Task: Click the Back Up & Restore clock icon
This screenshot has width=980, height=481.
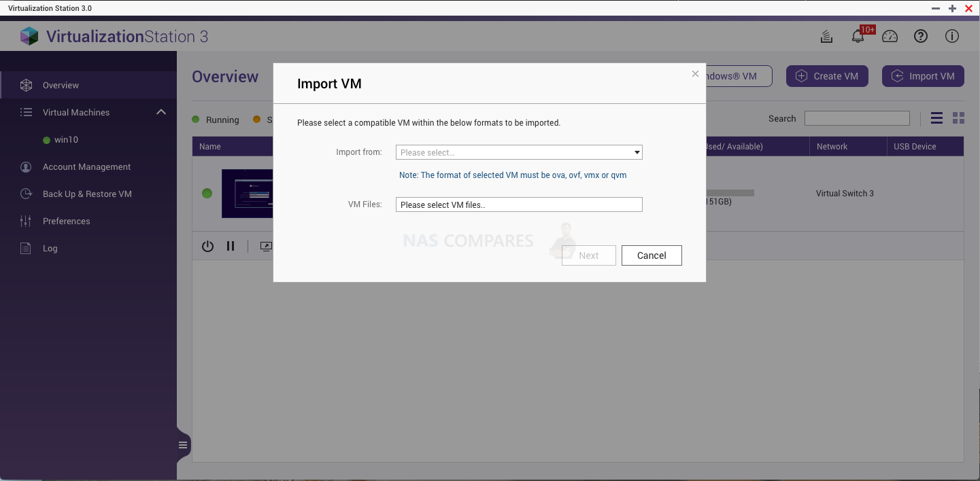Action: click(26, 194)
